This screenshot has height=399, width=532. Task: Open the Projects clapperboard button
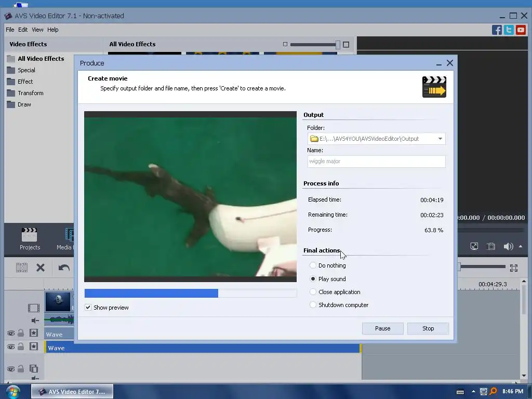tap(30, 239)
